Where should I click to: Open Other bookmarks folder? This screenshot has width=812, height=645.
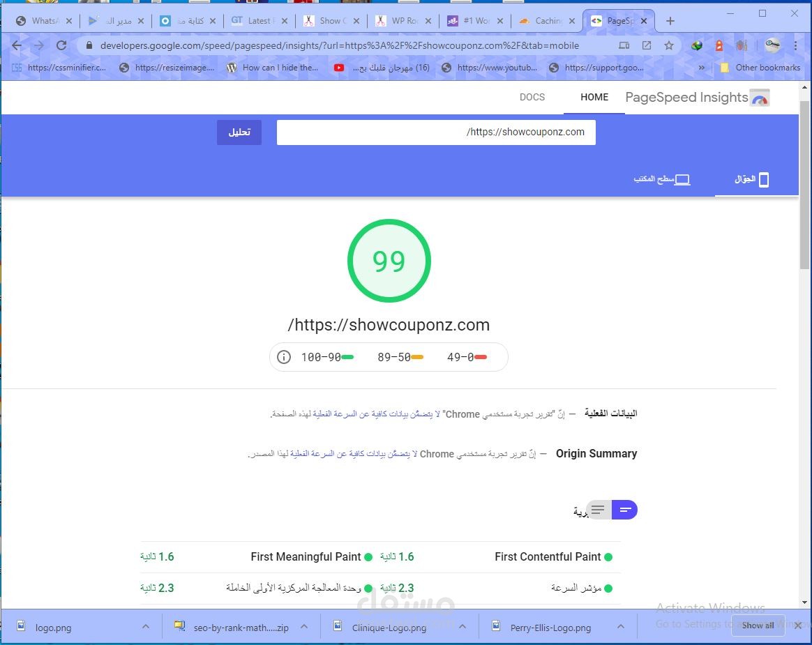[760, 68]
